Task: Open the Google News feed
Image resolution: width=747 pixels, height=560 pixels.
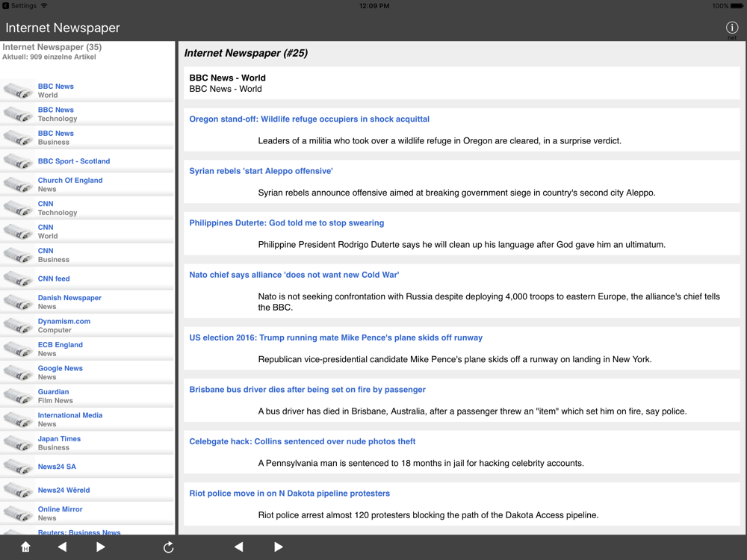Action: coord(87,373)
